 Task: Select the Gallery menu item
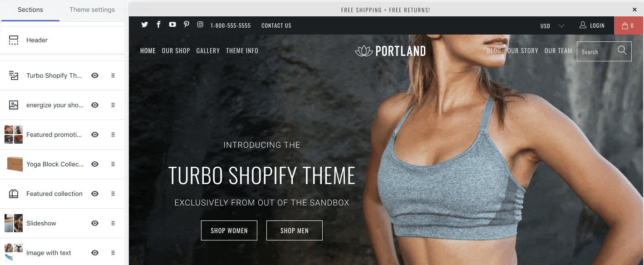click(x=208, y=50)
